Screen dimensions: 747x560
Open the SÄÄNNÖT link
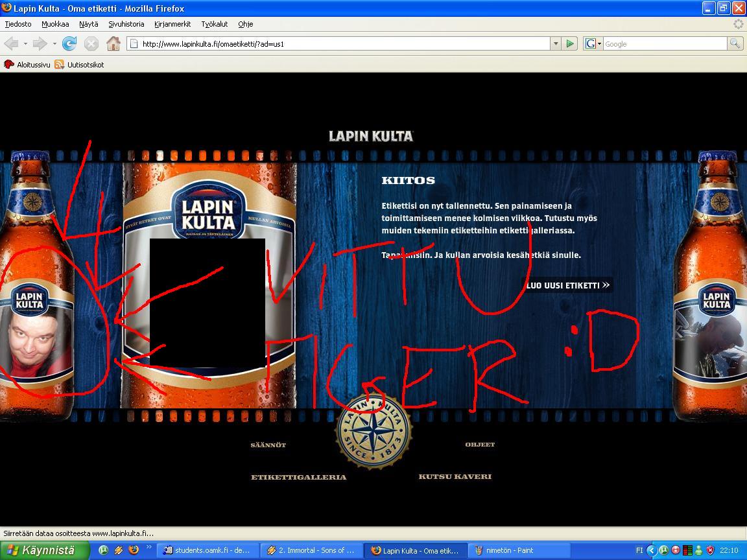click(268, 445)
